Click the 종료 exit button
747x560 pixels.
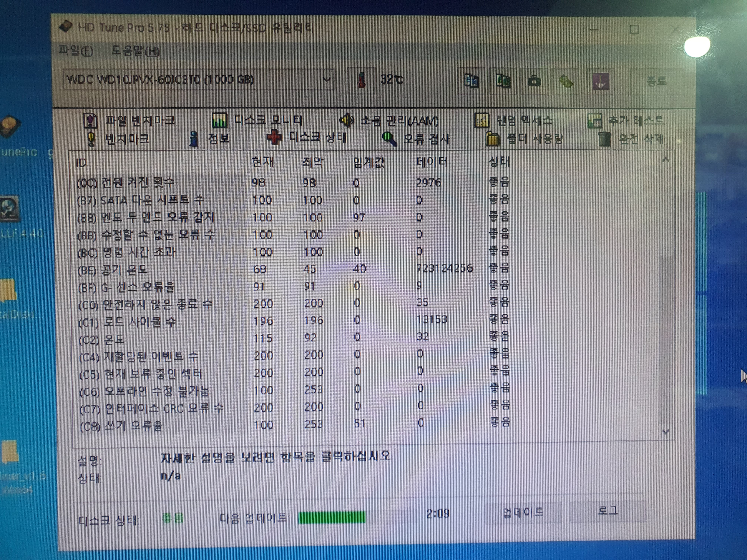pos(656,81)
